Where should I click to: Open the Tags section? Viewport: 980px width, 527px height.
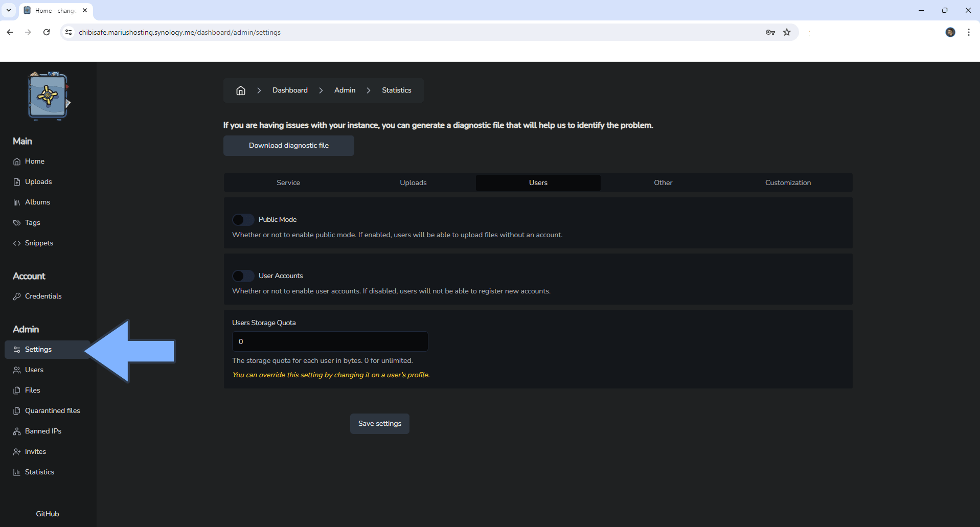point(32,222)
